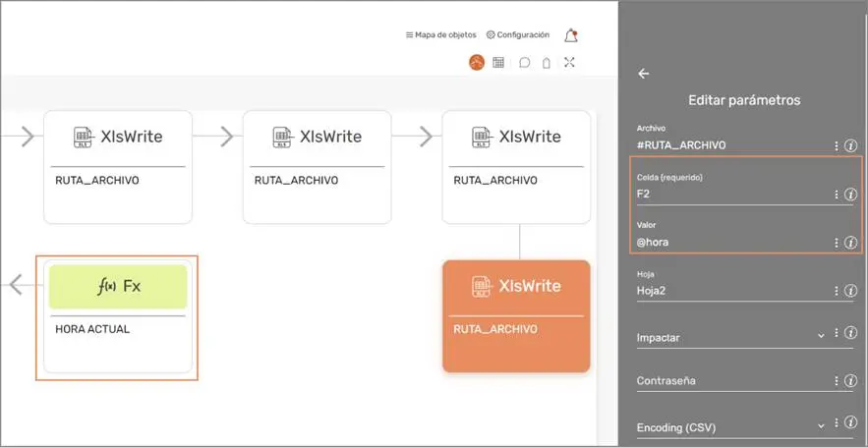This screenshot has height=447, width=868.
Task: Click the f(x) icon in the Fx node
Action: point(106,287)
